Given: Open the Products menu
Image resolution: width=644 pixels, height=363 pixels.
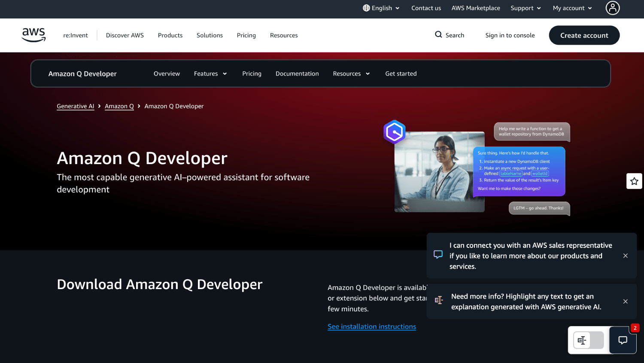Looking at the screenshot, I should point(170,35).
